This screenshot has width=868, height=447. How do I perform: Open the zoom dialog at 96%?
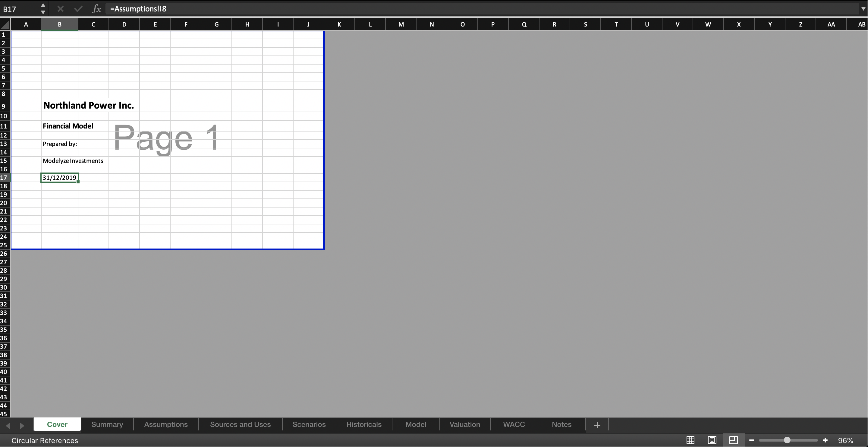tap(845, 440)
